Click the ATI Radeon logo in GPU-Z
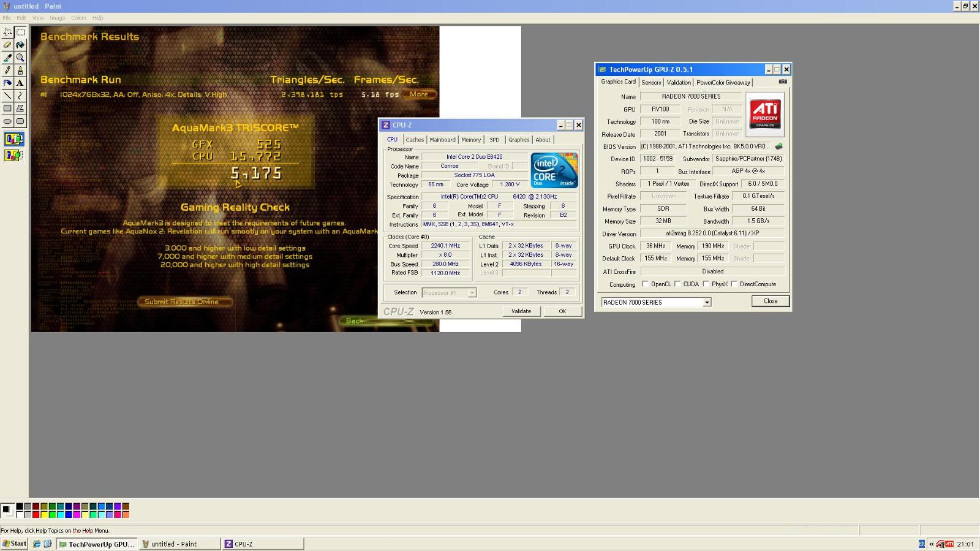Image resolution: width=980 pixels, height=551 pixels. [x=764, y=114]
